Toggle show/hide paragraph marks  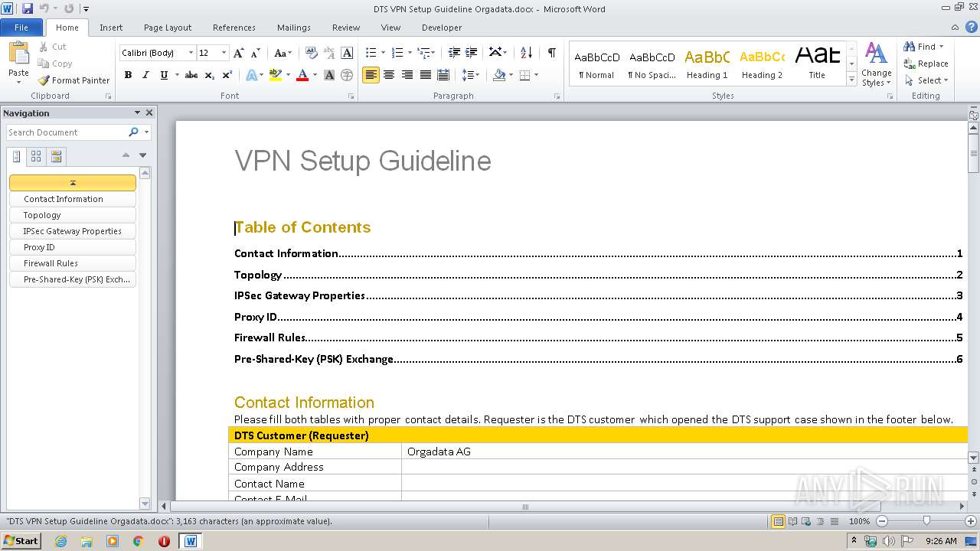tap(551, 53)
